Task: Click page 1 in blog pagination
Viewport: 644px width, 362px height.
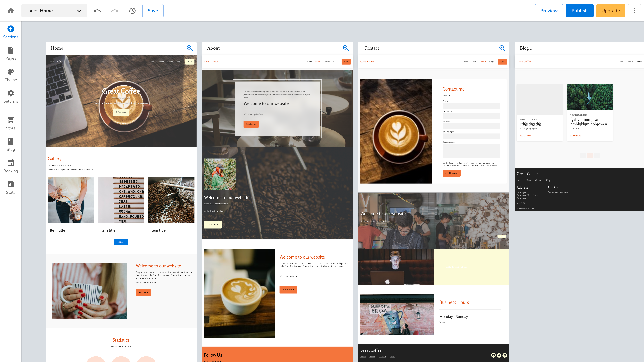Action: tap(590, 155)
